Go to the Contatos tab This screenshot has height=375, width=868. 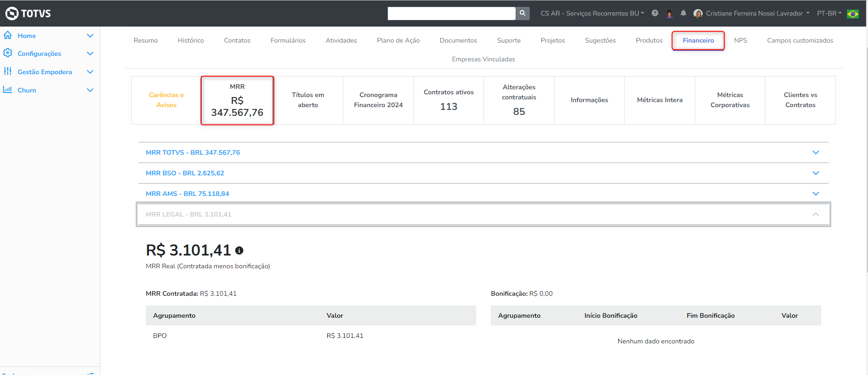[237, 40]
